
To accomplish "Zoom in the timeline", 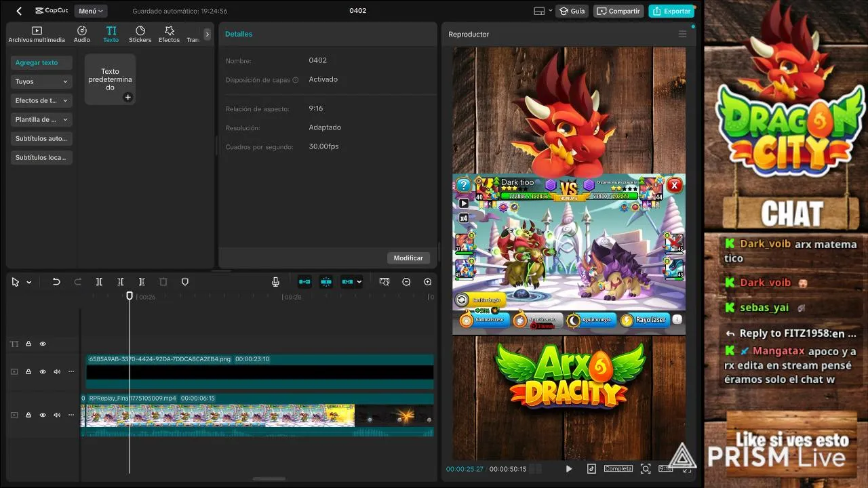I will pyautogui.click(x=427, y=282).
